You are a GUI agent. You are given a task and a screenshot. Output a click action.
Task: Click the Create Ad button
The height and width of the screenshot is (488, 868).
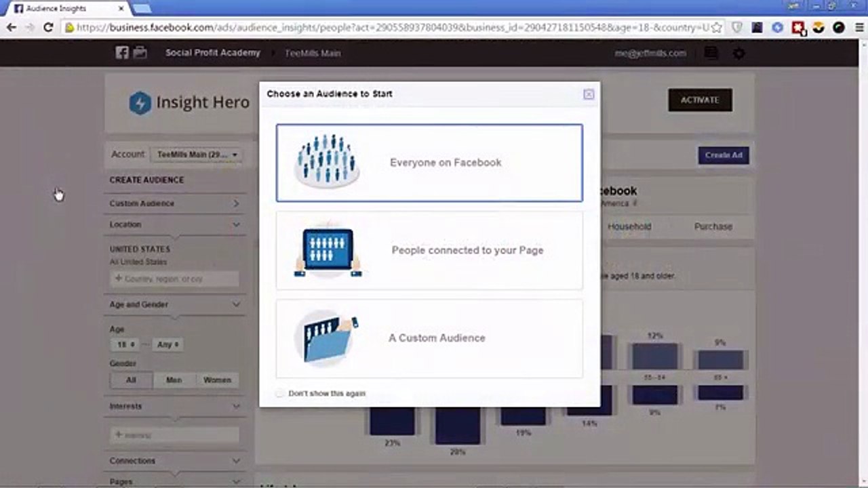[x=724, y=155]
